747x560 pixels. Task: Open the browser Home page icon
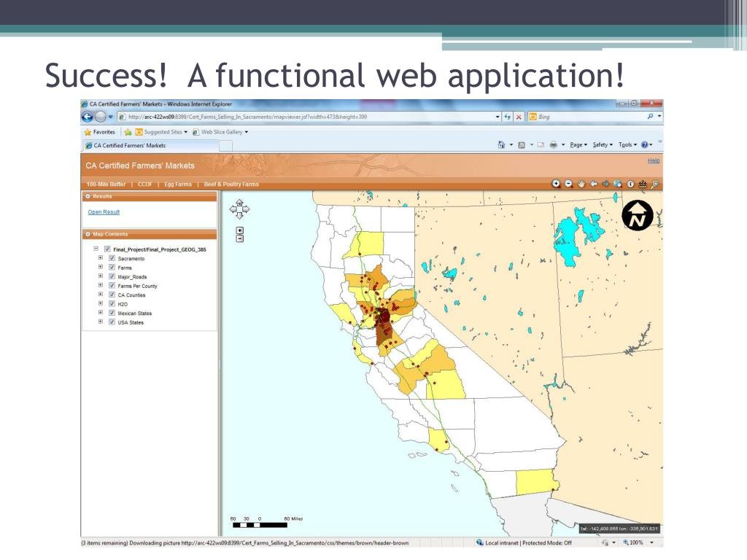coord(501,145)
